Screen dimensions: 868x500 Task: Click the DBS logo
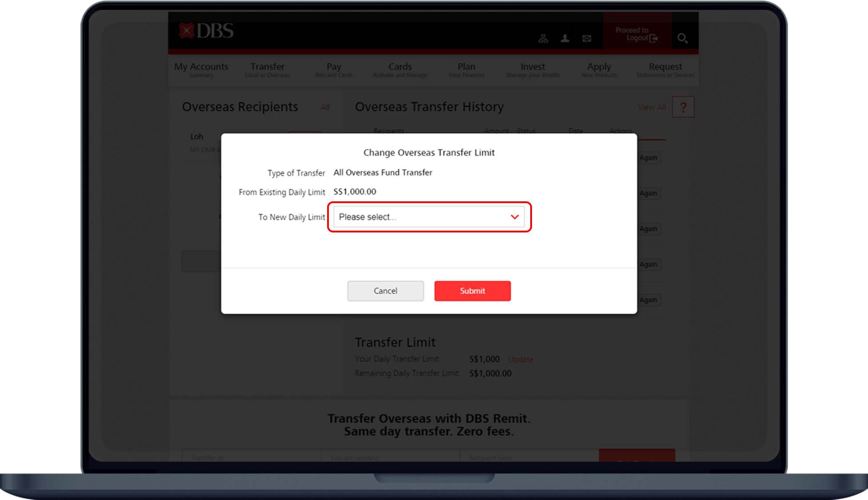pyautogui.click(x=206, y=31)
